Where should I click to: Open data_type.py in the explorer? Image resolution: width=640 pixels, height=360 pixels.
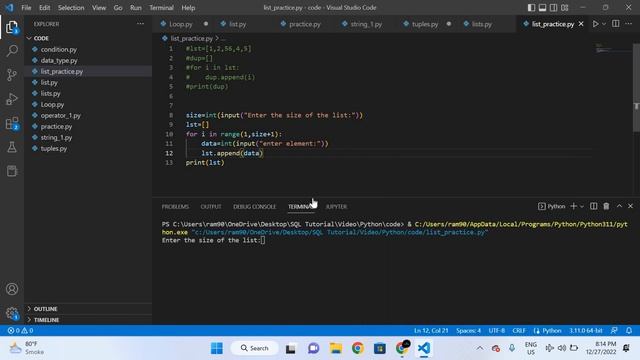59,60
